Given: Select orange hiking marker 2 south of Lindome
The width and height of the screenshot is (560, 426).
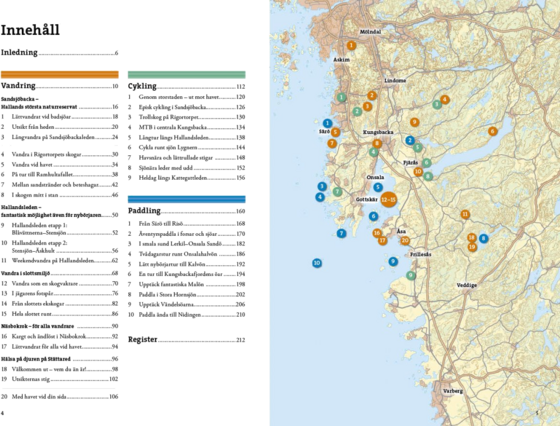Looking at the screenshot, I should (x=372, y=95).
